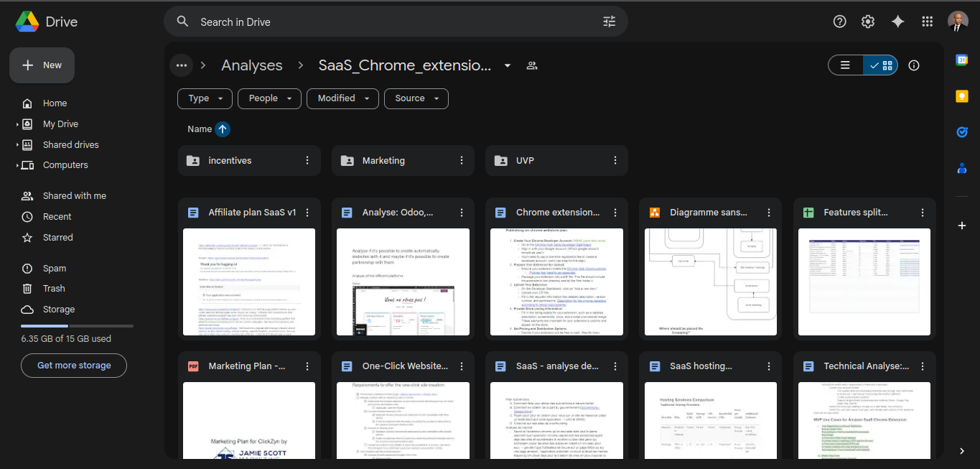Open the Marketing folder
Image resolution: width=980 pixels, height=469 pixels.
pos(403,161)
